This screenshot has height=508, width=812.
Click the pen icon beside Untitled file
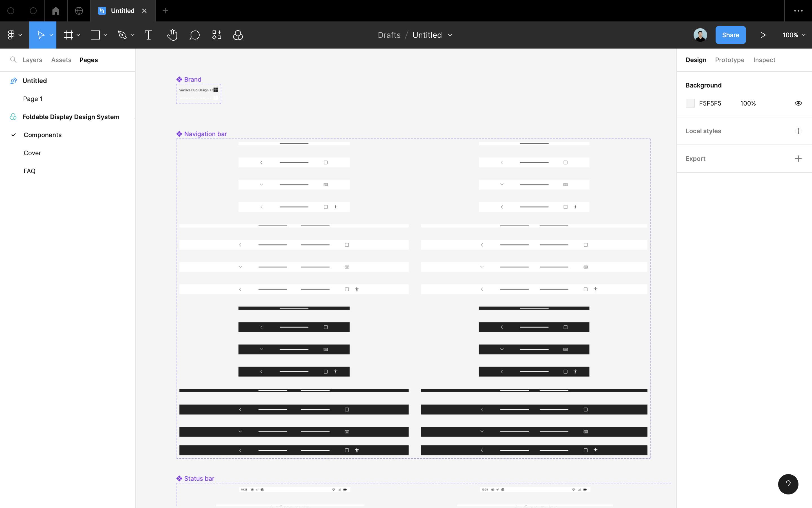point(14,81)
